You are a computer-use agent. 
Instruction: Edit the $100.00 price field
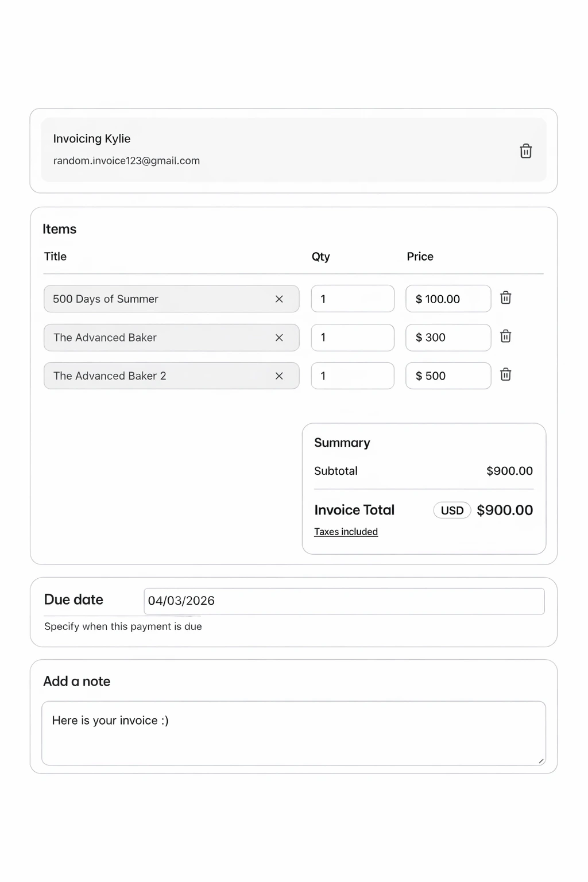pos(448,299)
